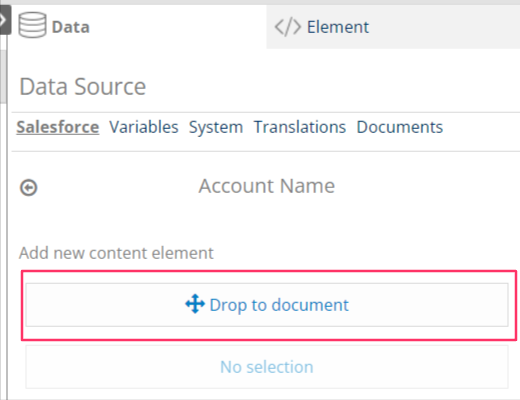Click the Element tab label text
Image resolution: width=520 pixels, height=400 pixels.
pos(338,27)
